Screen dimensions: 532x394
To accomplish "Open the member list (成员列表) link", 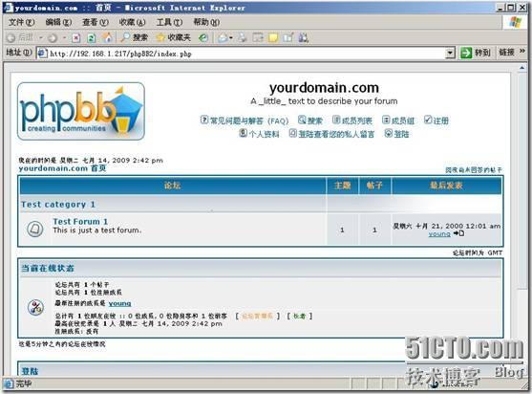I will tap(352, 120).
